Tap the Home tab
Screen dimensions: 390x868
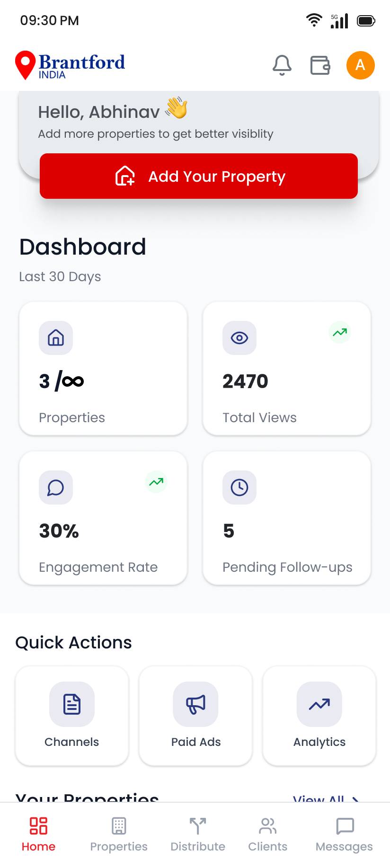tap(38, 834)
